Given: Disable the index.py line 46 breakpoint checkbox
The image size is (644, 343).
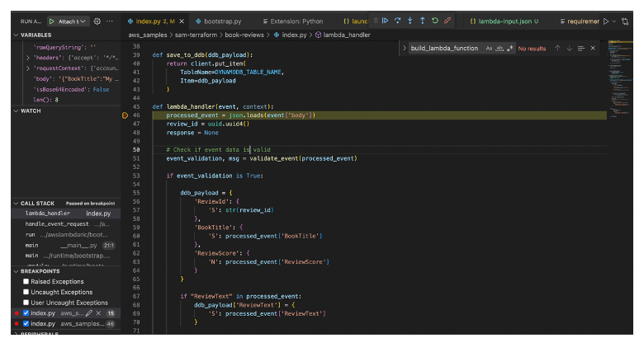Looking at the screenshot, I should tap(26, 324).
